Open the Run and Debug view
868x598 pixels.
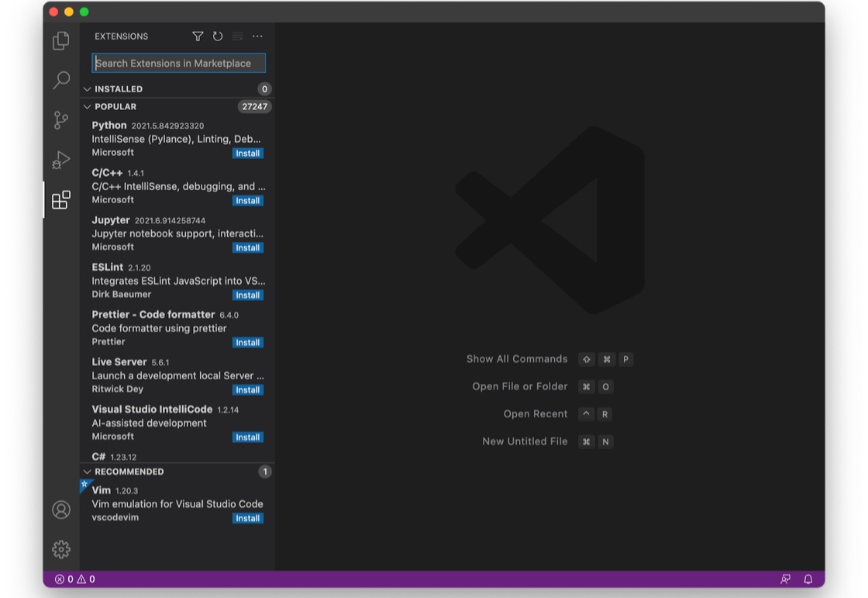click(61, 160)
